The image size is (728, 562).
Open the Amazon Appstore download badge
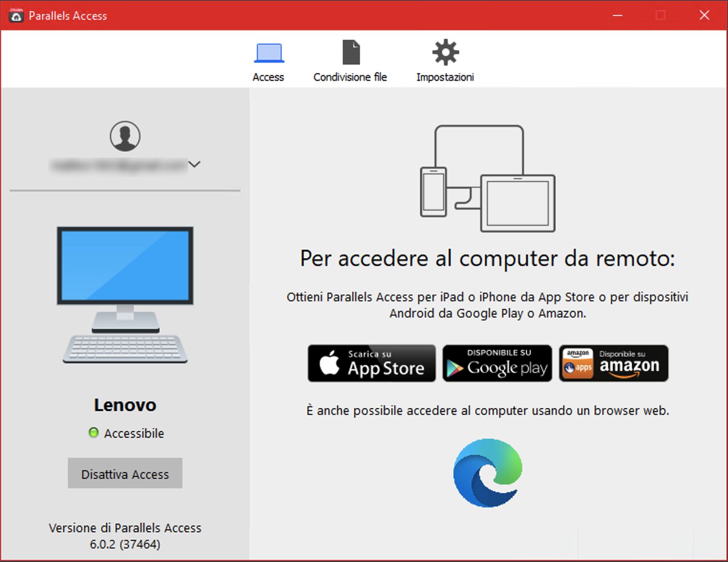pyautogui.click(x=614, y=363)
